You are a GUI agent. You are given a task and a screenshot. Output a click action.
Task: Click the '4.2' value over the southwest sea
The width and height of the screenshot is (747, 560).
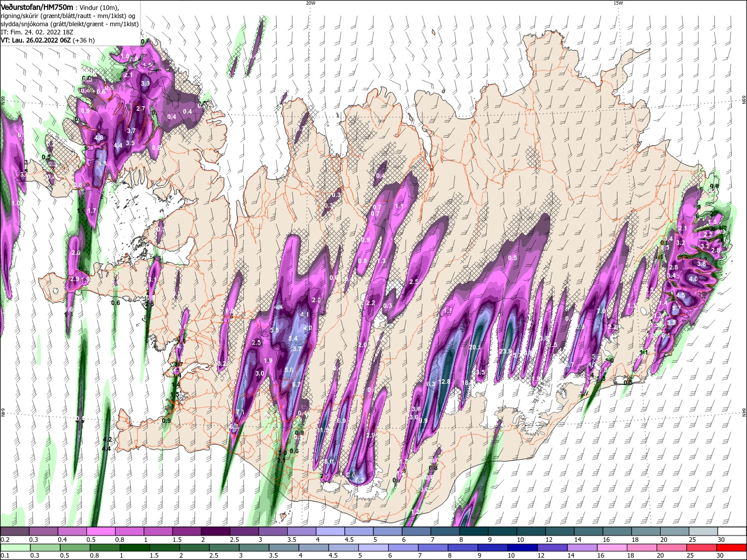(107, 439)
